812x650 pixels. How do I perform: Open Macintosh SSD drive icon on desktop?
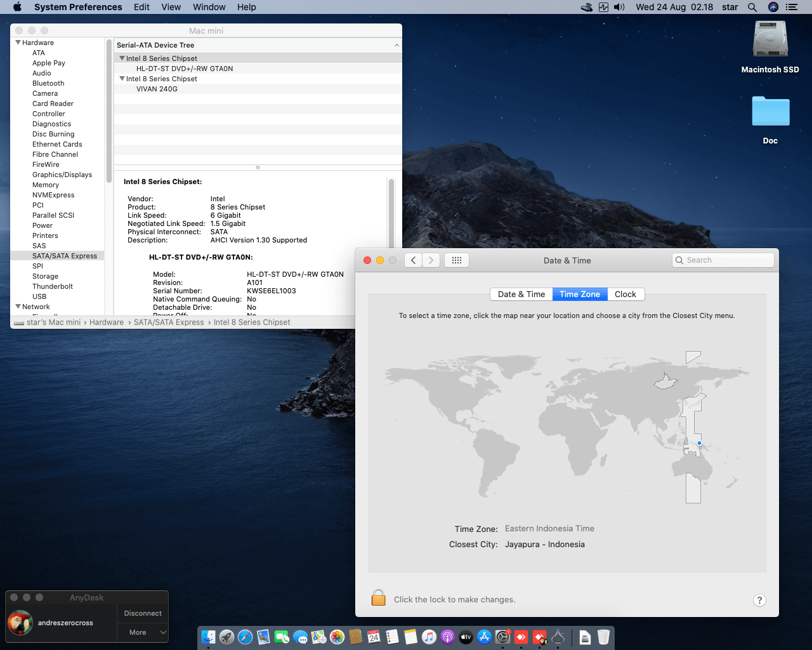(x=770, y=39)
